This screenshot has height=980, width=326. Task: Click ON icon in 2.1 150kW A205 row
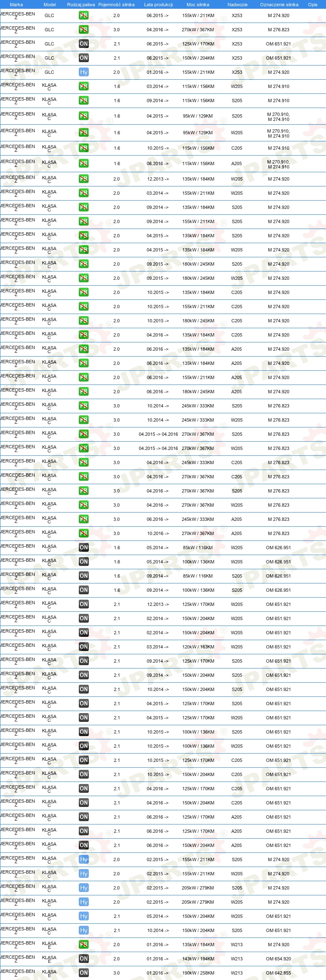(x=84, y=845)
